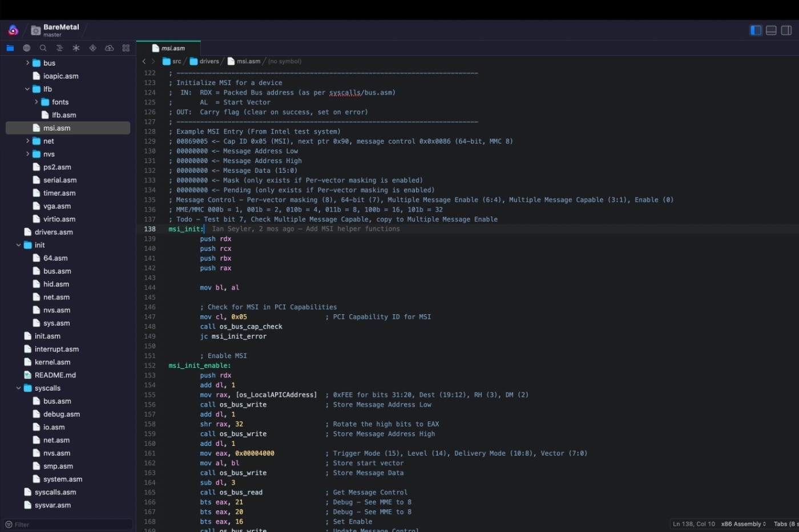Open the search magnifier in sidebar
This screenshot has height=532, width=799.
tap(43, 48)
